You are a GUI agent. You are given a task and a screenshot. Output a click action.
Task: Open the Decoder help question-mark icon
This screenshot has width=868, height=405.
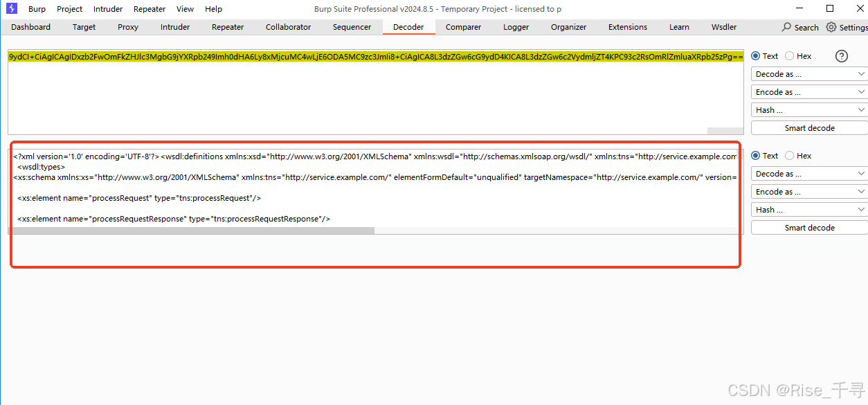pyautogui.click(x=842, y=56)
